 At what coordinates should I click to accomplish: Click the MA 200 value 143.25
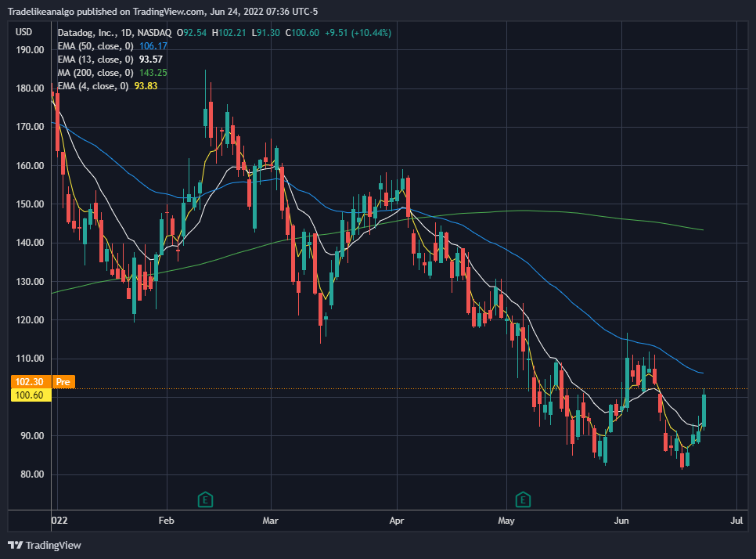(x=153, y=73)
